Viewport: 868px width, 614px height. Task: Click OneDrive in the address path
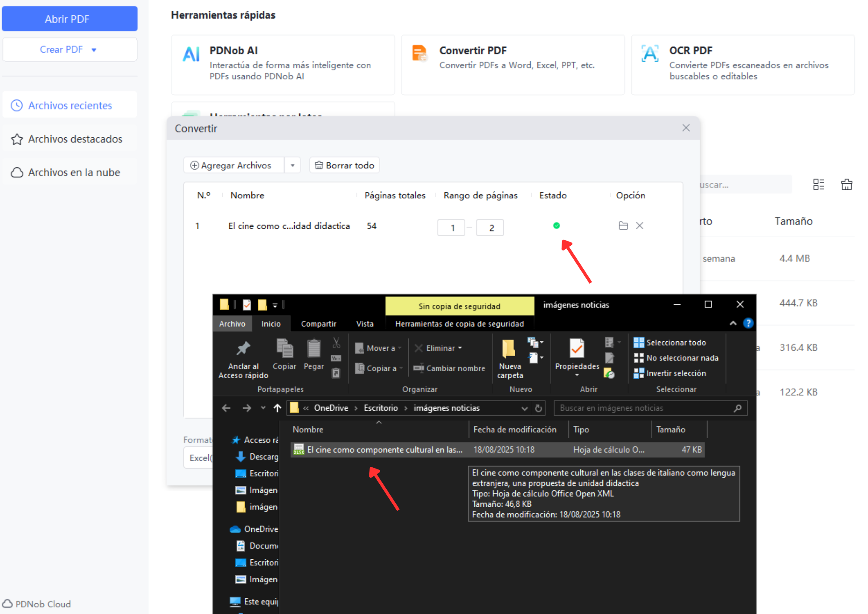pyautogui.click(x=331, y=408)
